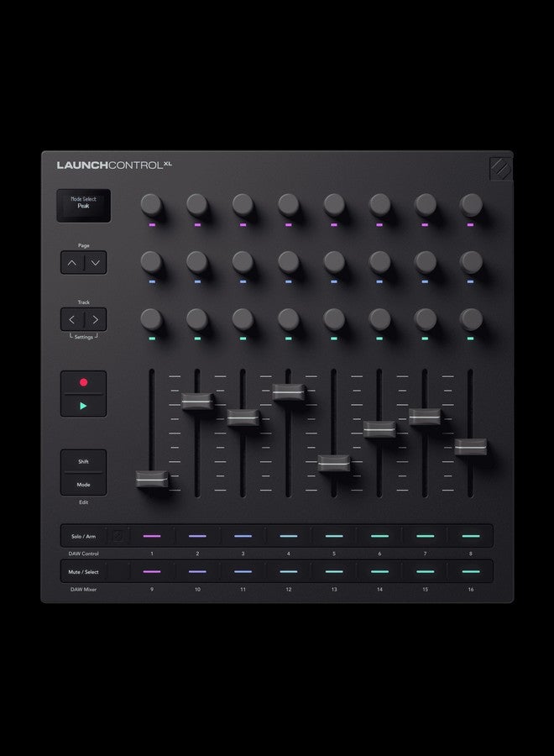The height and width of the screenshot is (756, 554).
Task: Click the Novation logo in the top corner
Action: pyautogui.click(x=501, y=169)
